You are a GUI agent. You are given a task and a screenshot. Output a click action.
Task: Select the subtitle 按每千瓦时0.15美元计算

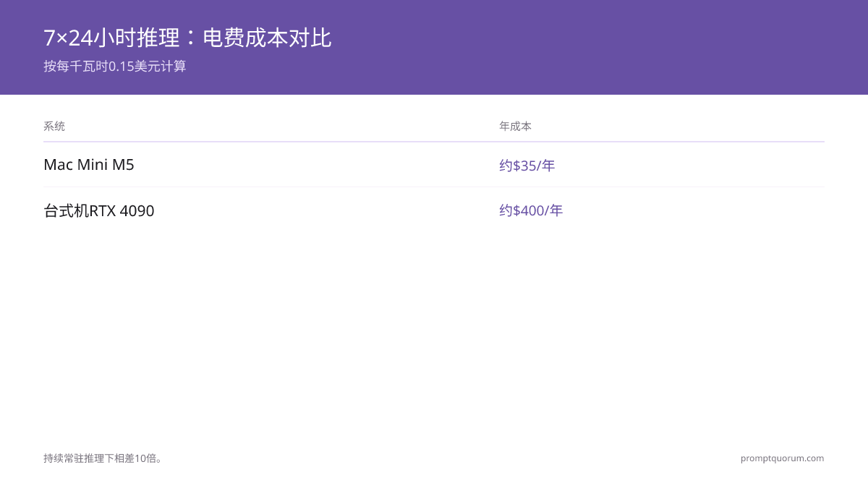115,67
